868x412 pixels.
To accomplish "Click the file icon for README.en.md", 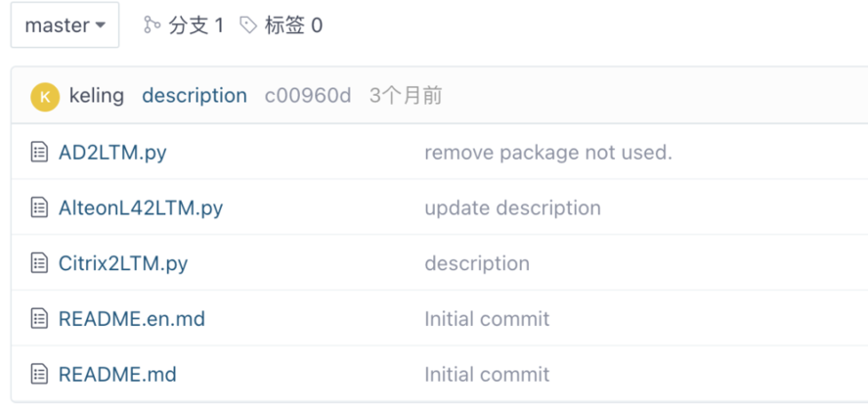I will [39, 319].
